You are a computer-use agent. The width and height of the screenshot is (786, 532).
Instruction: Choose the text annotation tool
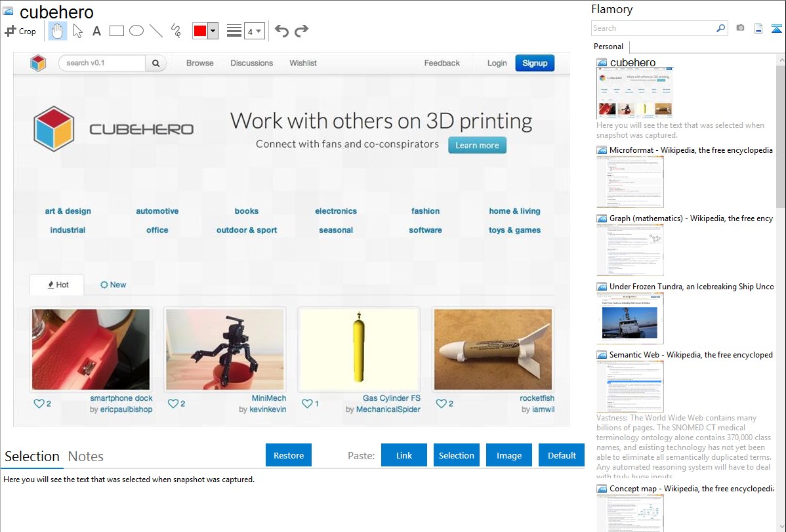pos(96,31)
